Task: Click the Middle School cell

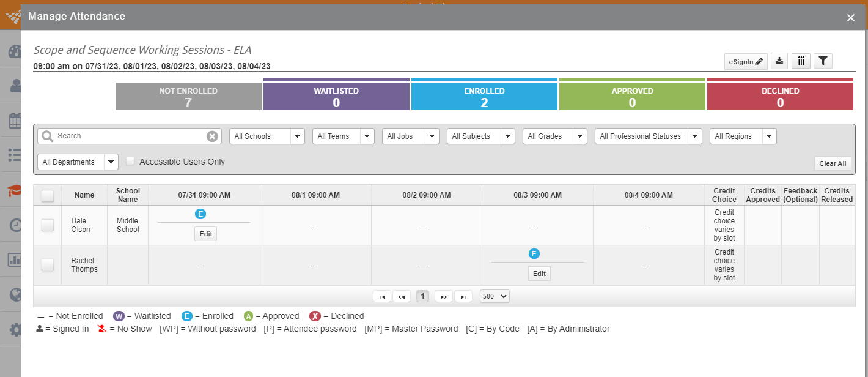Action: 128,225
